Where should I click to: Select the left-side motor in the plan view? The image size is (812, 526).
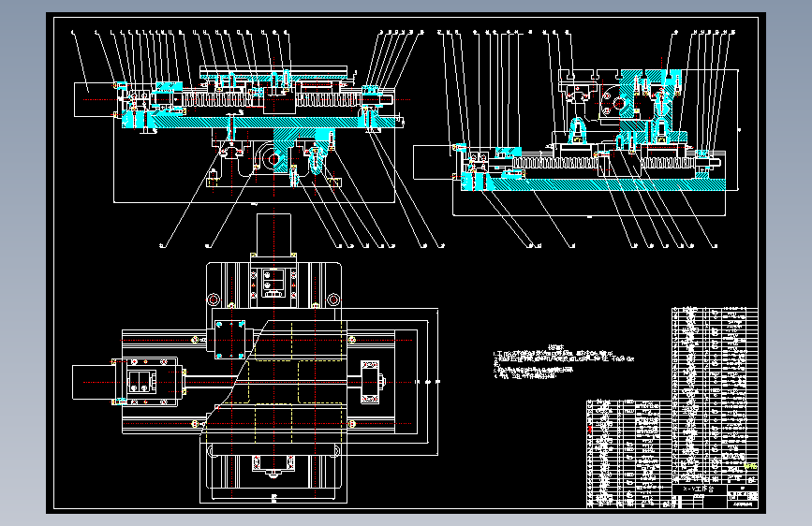point(93,382)
